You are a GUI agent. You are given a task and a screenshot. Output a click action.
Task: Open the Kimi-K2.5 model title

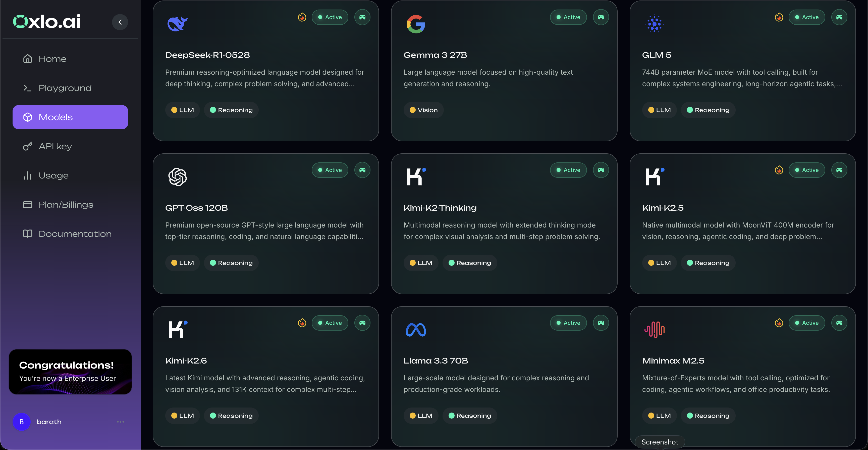click(663, 208)
